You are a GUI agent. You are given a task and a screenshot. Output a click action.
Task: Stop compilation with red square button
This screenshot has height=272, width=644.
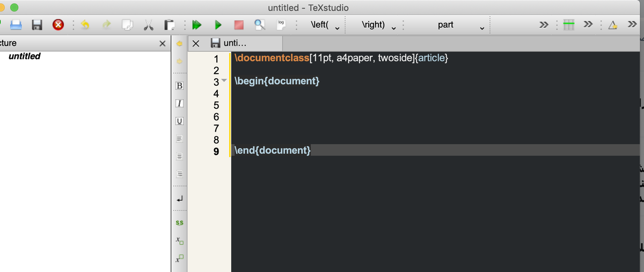click(x=239, y=25)
